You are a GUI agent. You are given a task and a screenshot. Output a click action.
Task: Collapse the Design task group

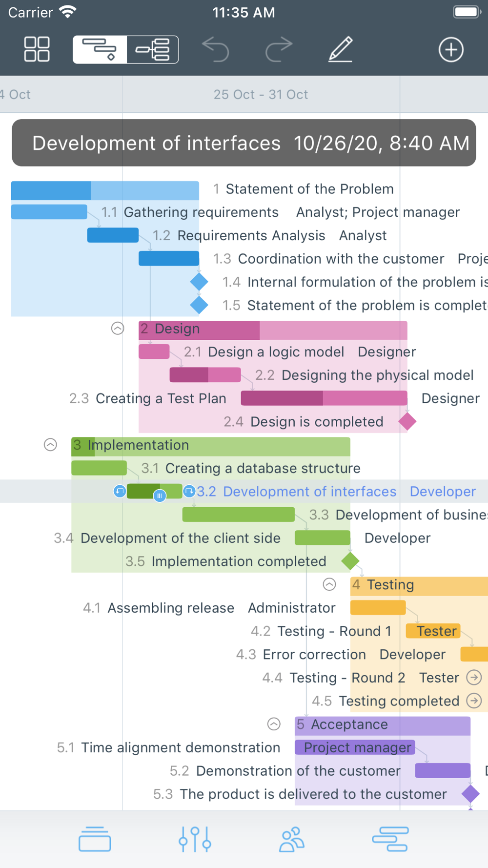tap(118, 329)
